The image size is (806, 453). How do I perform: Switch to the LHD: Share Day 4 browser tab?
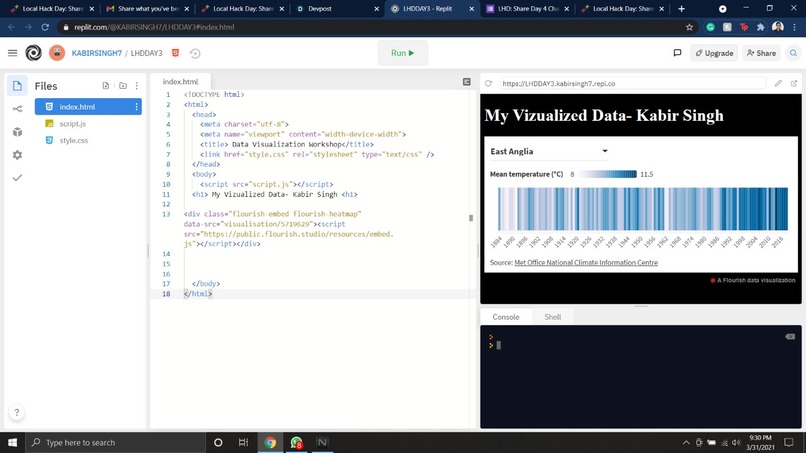pos(528,9)
